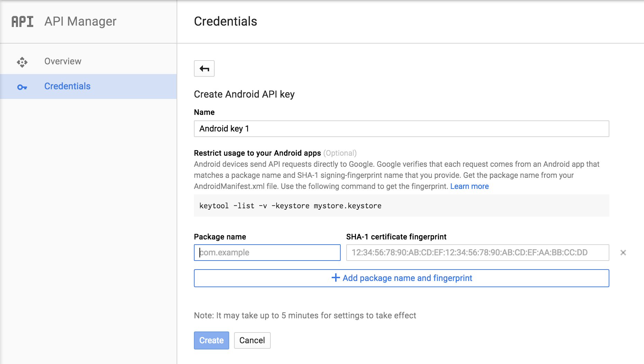Click the SHA-1 certificate fingerprint field
Image resolution: width=644 pixels, height=364 pixels.
click(477, 253)
